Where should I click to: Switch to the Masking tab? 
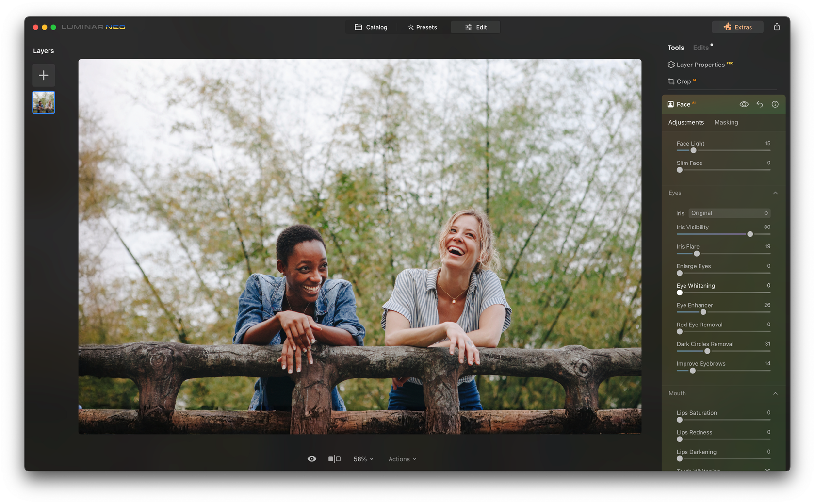pos(726,122)
